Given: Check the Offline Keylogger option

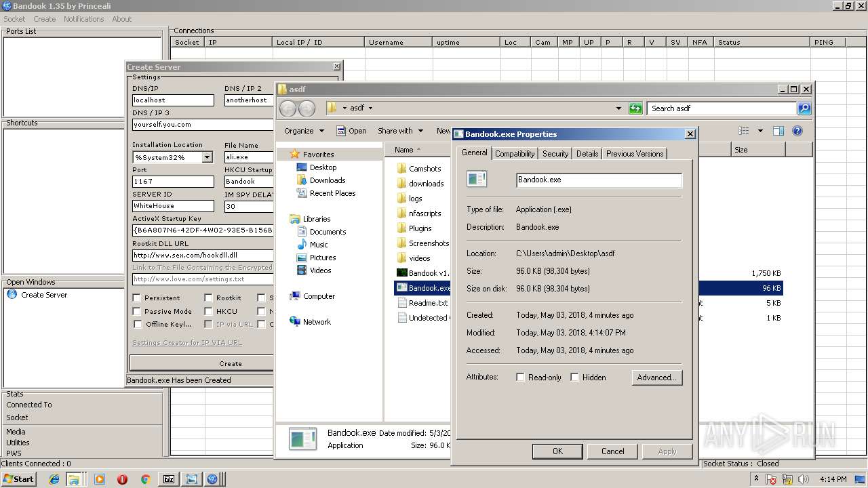Looking at the screenshot, I should [x=137, y=324].
